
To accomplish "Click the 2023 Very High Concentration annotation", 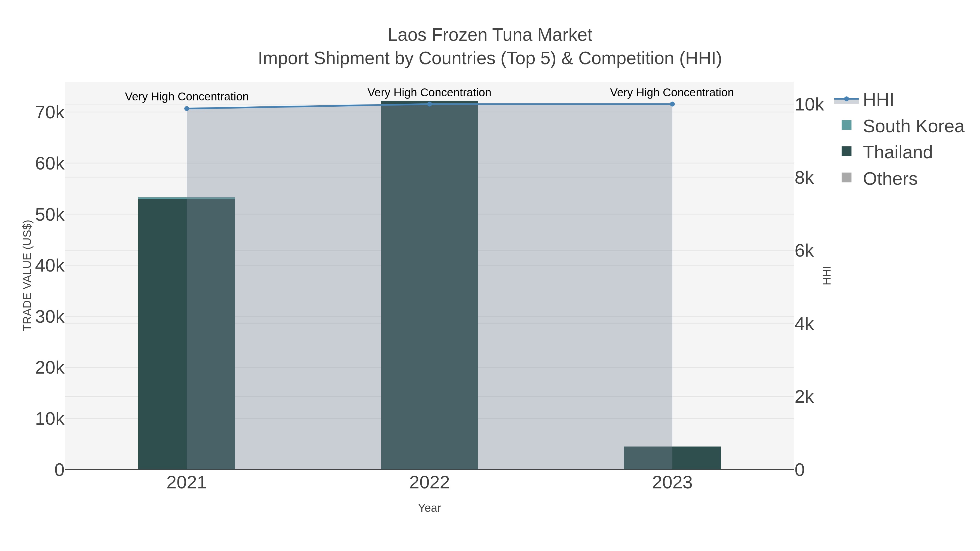I will click(x=672, y=93).
